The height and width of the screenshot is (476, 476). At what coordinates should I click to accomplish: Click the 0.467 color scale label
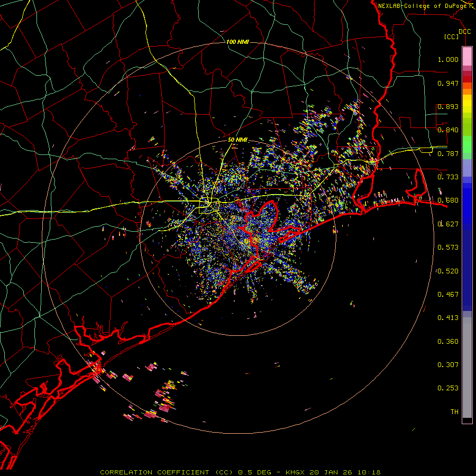pyautogui.click(x=448, y=295)
